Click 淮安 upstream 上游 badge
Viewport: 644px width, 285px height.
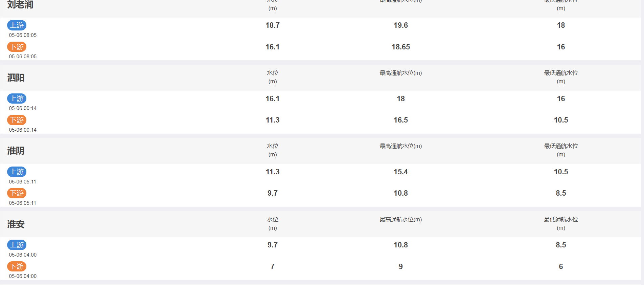click(x=17, y=245)
